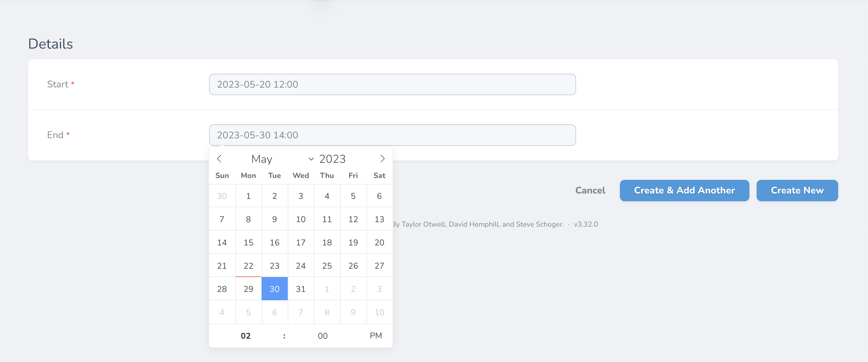Select May 15 on the calendar
The width and height of the screenshot is (868, 362).
(248, 242)
